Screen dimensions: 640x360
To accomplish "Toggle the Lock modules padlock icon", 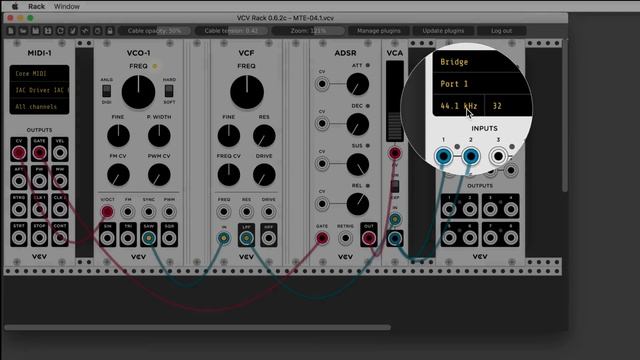I will click(110, 31).
